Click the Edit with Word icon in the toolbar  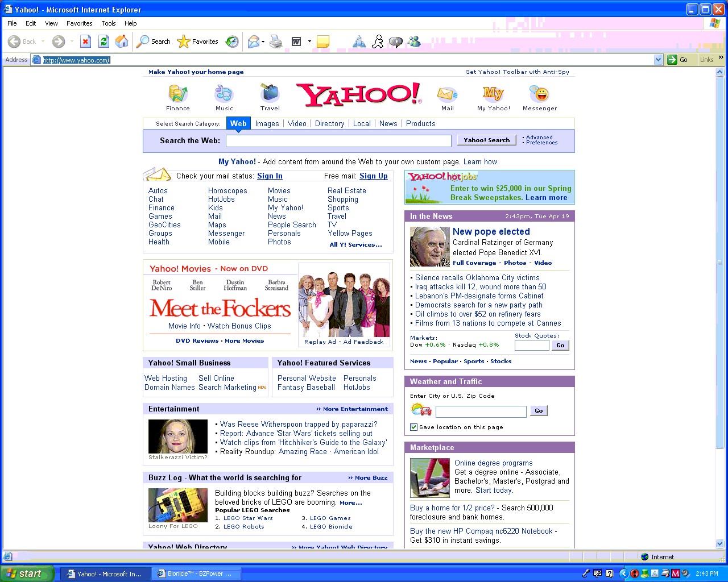pos(296,41)
